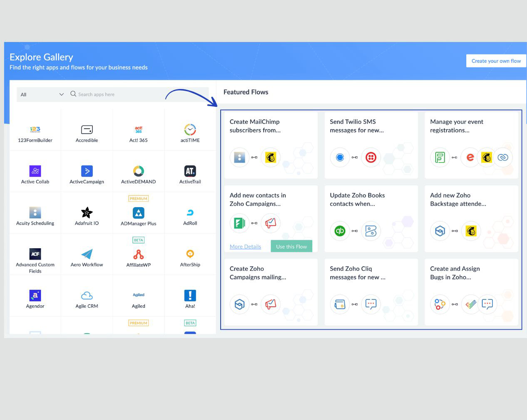Image resolution: width=527 pixels, height=420 pixels.
Task: Click the Search apps here field
Action: coord(139,94)
